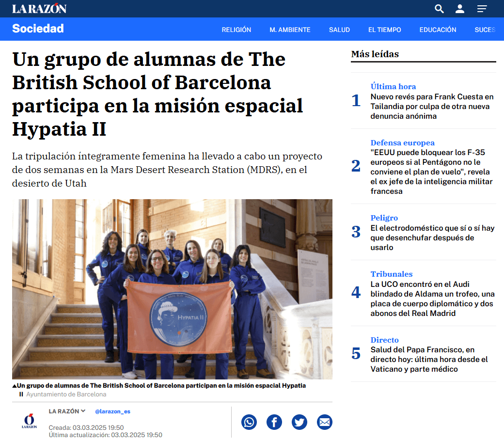504x441 pixels.
Task: Open the hamburger menu icon
Action: [x=482, y=9]
